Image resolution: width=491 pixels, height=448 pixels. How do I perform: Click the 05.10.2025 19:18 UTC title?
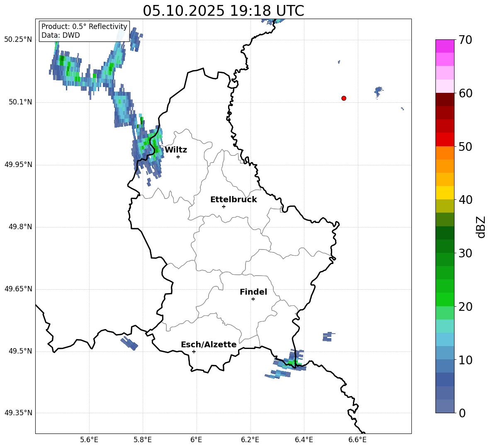coord(223,11)
